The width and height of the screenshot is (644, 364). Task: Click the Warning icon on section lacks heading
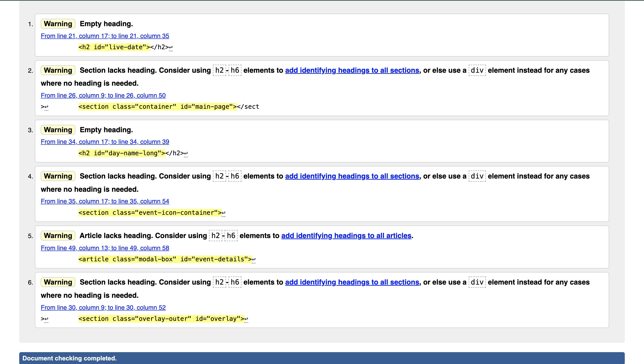click(58, 70)
